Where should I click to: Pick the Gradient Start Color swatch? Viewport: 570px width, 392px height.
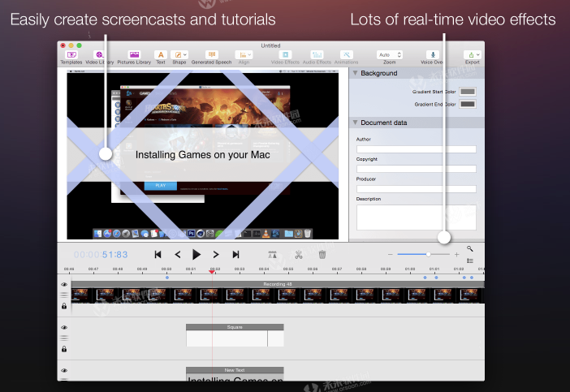pyautogui.click(x=468, y=92)
